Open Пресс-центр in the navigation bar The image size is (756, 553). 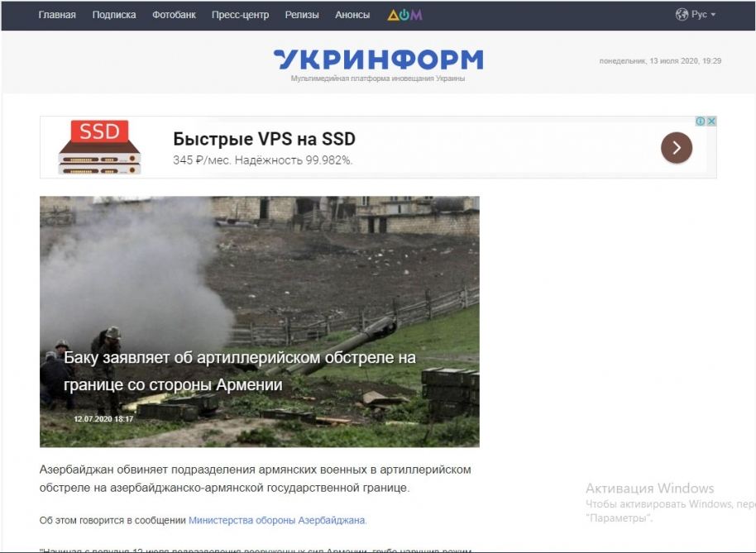[240, 15]
